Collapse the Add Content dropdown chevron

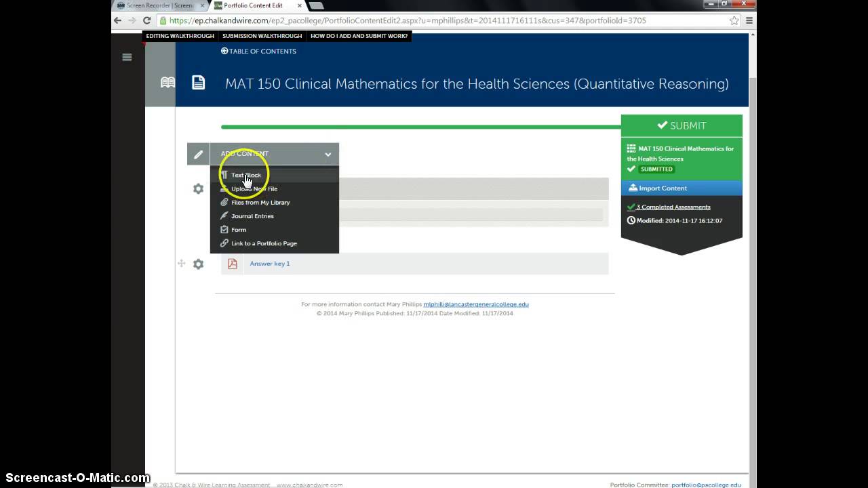pyautogui.click(x=328, y=155)
